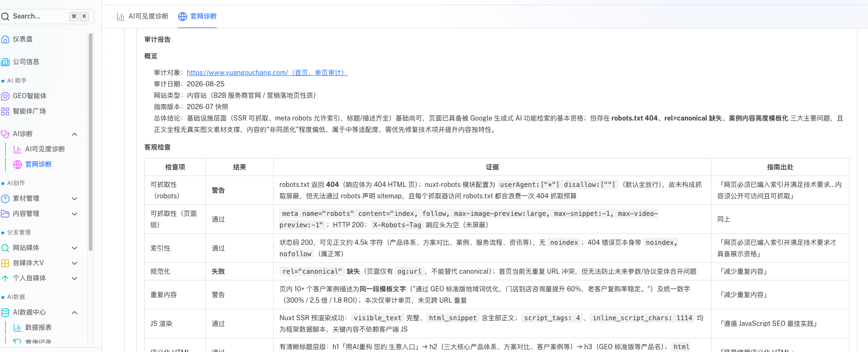Click the 指南出处 column header
Screen dimensions: 868x352
(x=780, y=167)
